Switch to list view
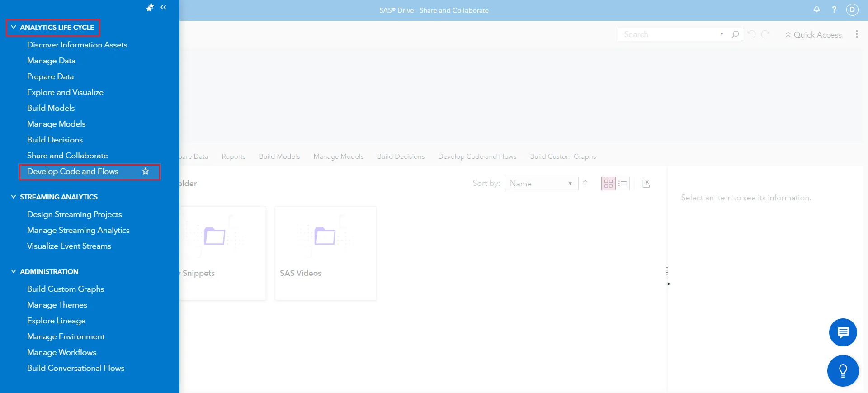 click(x=623, y=184)
